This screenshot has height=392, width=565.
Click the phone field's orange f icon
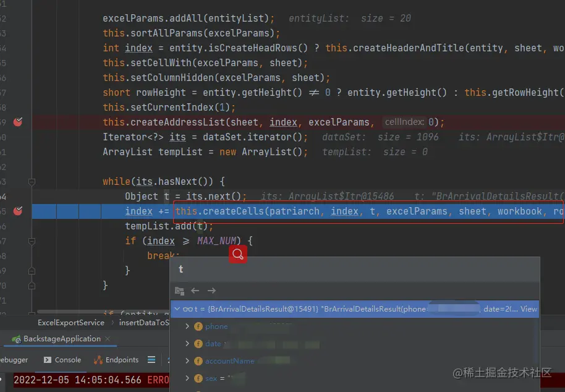tap(198, 326)
